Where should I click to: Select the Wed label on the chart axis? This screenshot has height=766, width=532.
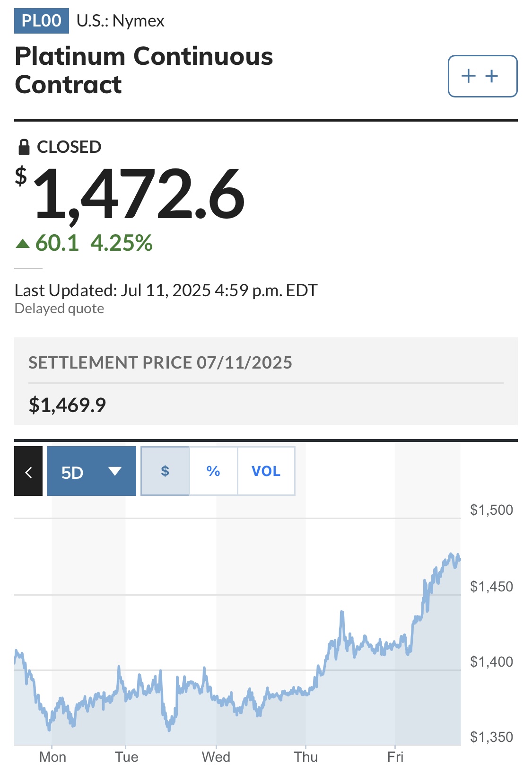[x=216, y=757]
